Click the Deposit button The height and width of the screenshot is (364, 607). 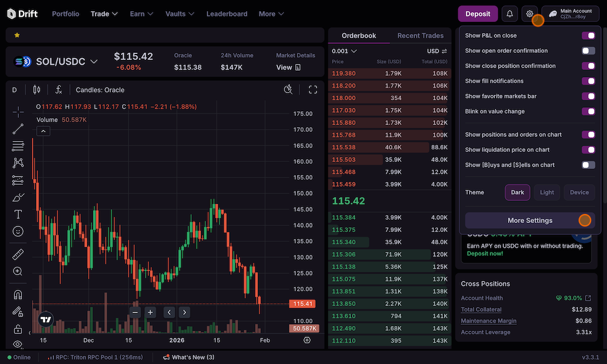(x=478, y=14)
